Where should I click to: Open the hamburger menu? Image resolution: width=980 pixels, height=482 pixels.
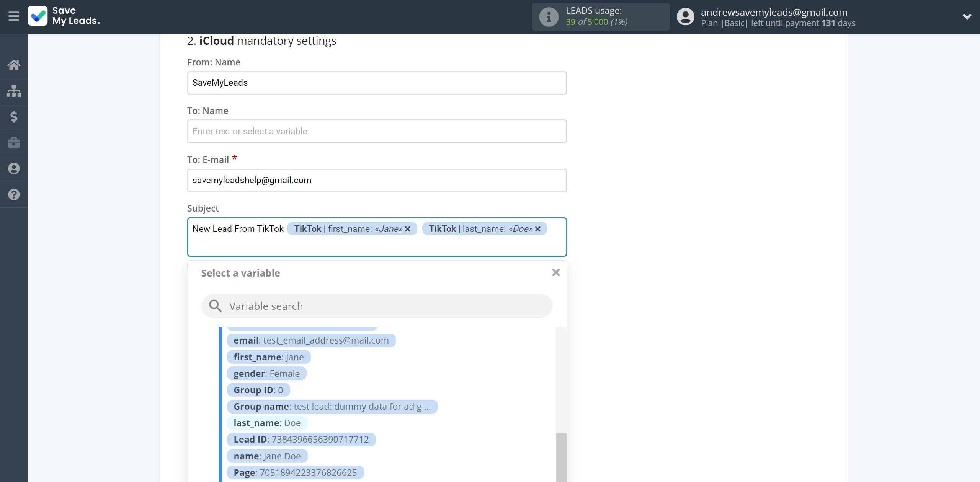tap(14, 16)
